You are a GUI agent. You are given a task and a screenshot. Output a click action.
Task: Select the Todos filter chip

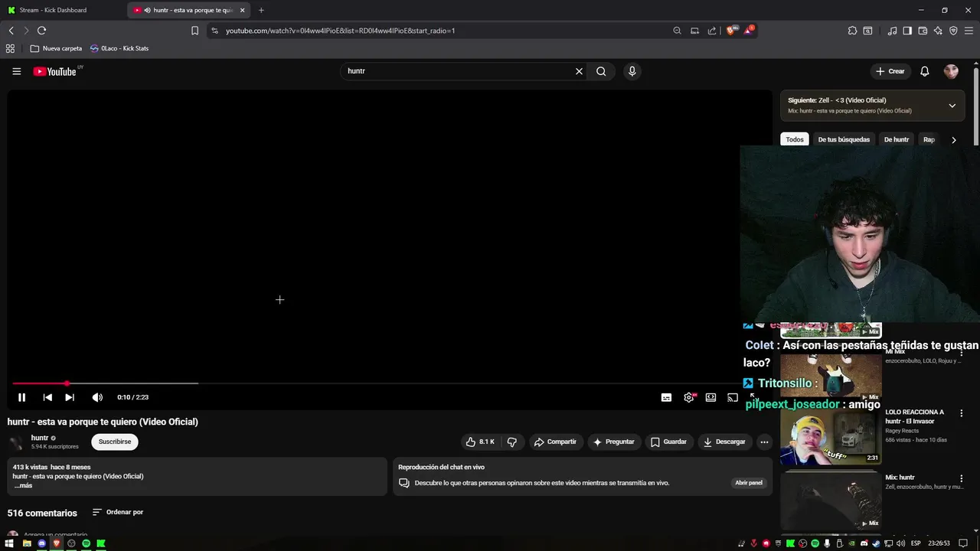tap(795, 139)
